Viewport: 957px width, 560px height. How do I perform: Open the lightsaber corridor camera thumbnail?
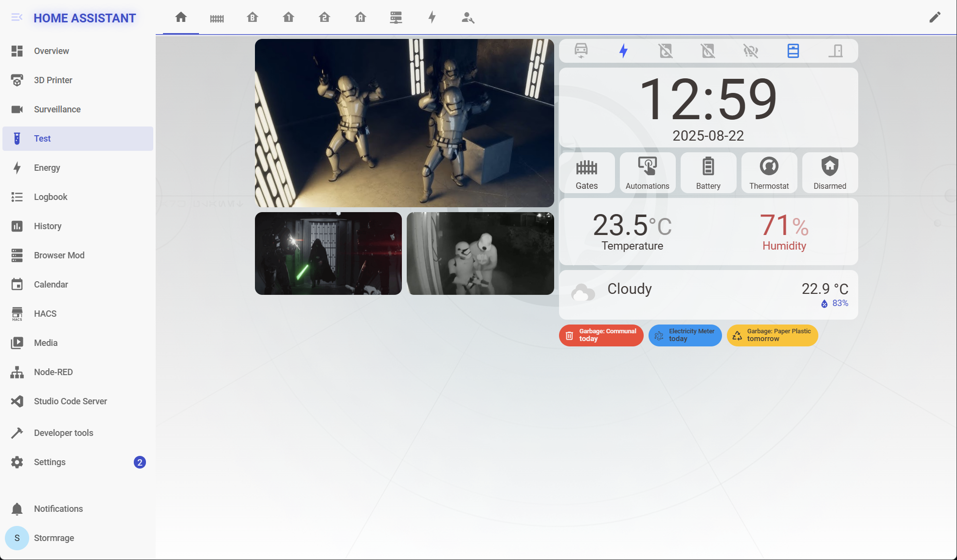[x=328, y=253]
